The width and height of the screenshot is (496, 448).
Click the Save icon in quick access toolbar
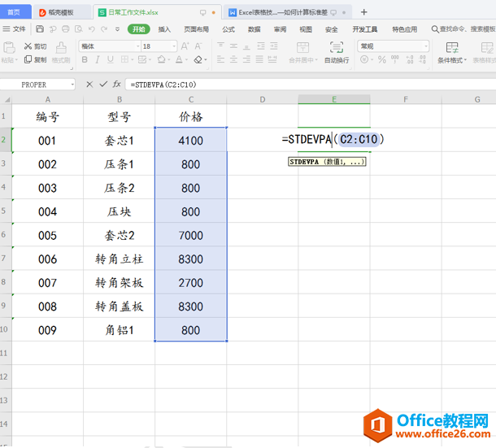pyautogui.click(x=40, y=29)
